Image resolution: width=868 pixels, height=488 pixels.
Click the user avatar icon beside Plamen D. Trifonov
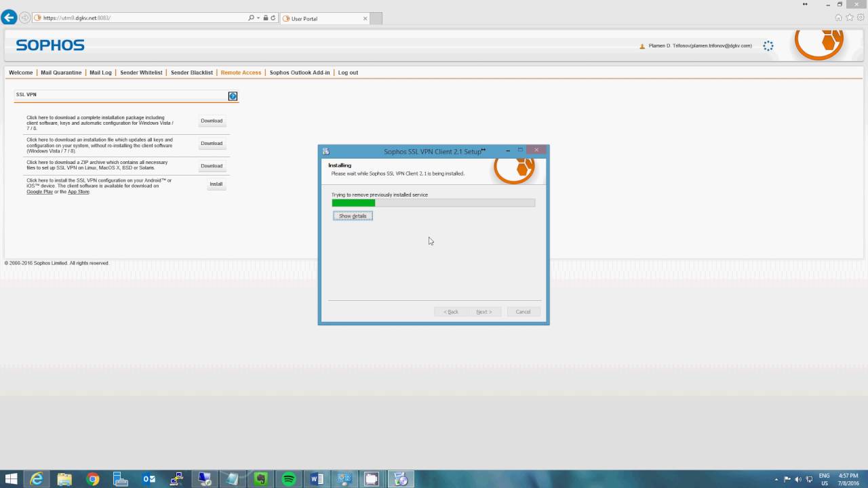642,46
